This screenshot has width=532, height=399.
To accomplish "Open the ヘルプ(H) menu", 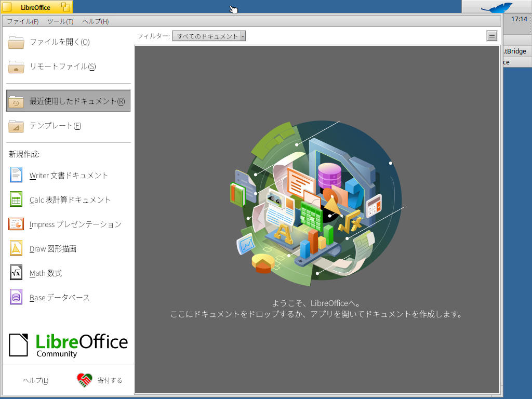I will coord(96,21).
